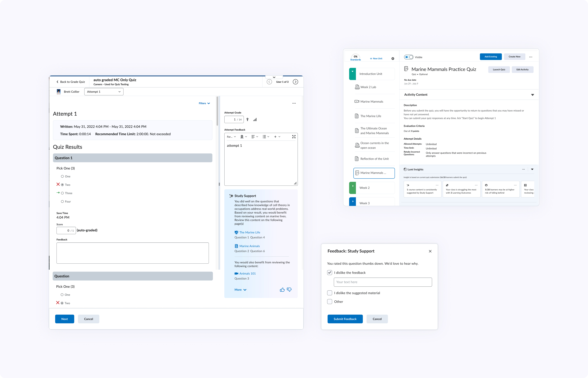The width and height of the screenshot is (588, 378).
Task: Click the thumbs up icon in Study Support
Action: [x=282, y=290]
